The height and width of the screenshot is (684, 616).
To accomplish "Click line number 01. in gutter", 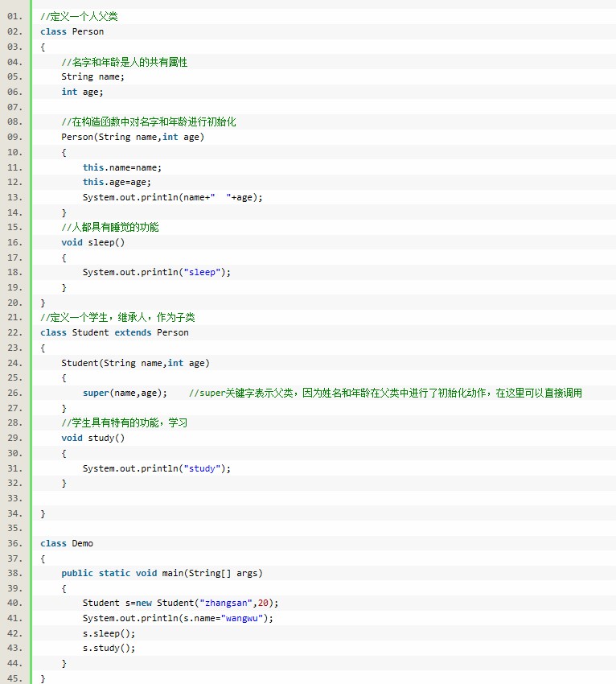I will 14,17.
